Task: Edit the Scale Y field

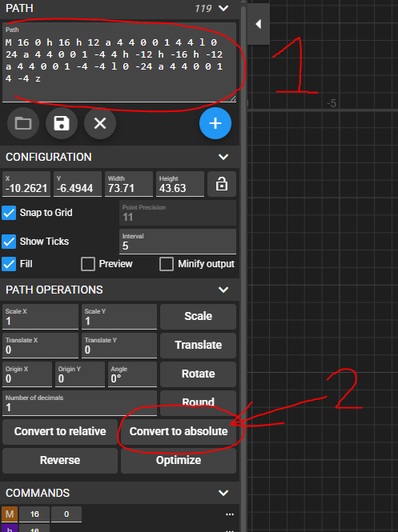Action: point(119,317)
